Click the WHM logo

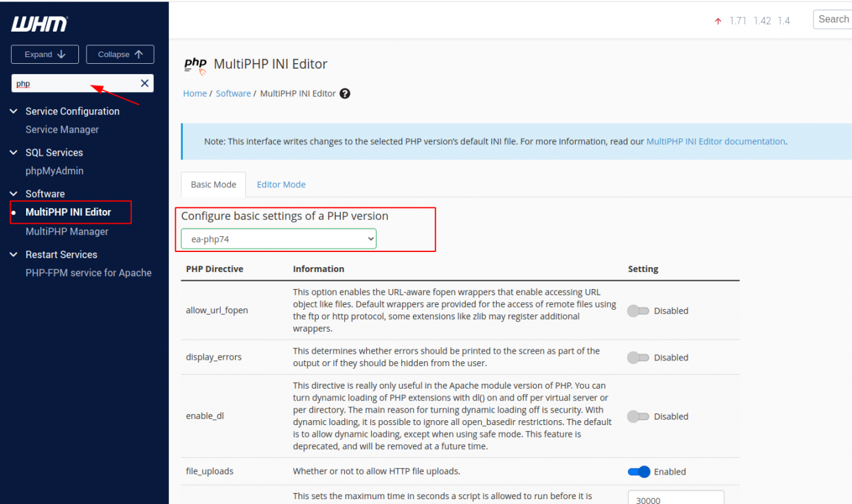click(x=39, y=23)
